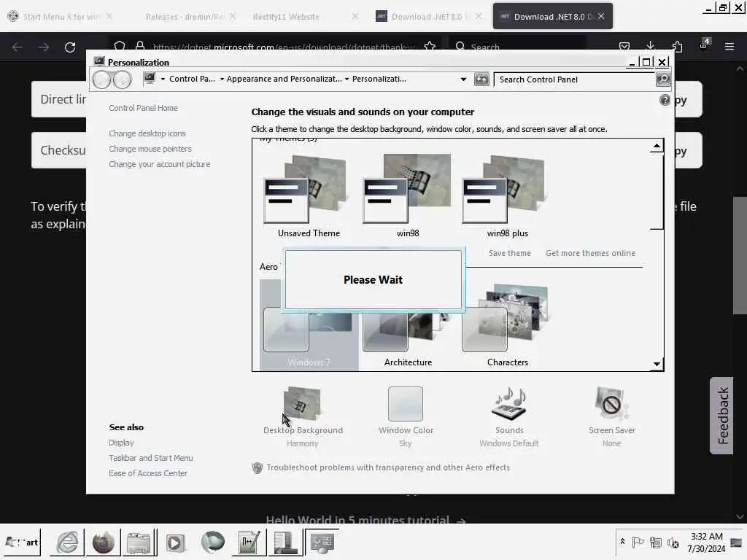The height and width of the screenshot is (560, 747).
Task: Select the win98 theme
Action: pos(408,197)
